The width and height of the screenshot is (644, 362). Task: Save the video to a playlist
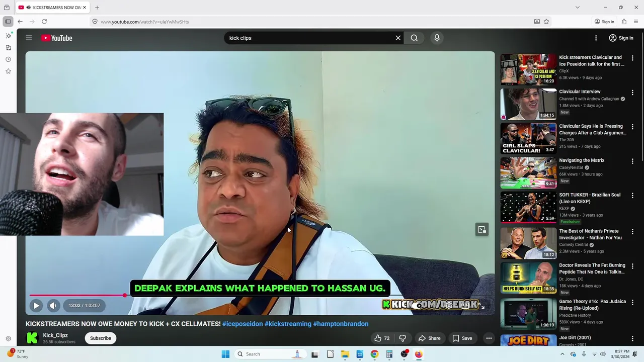click(x=462, y=338)
